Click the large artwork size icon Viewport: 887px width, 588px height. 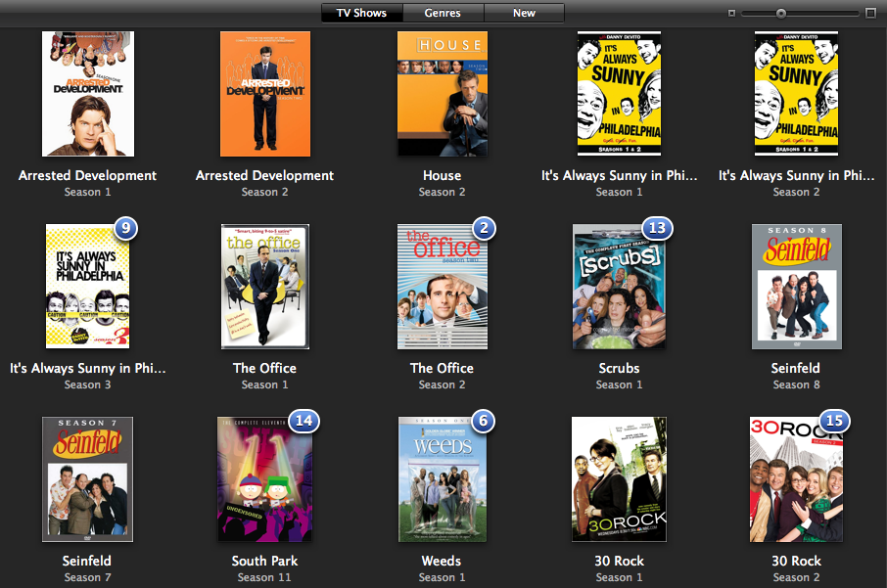point(871,13)
